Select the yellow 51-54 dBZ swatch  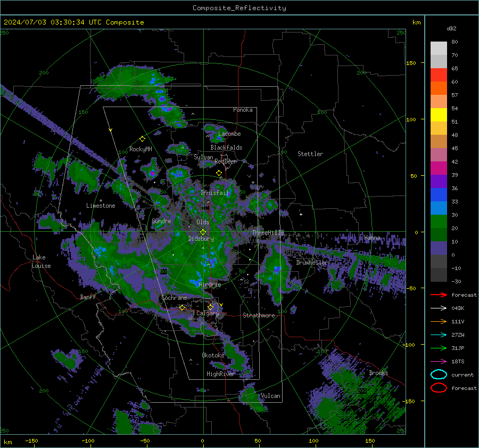coord(439,115)
